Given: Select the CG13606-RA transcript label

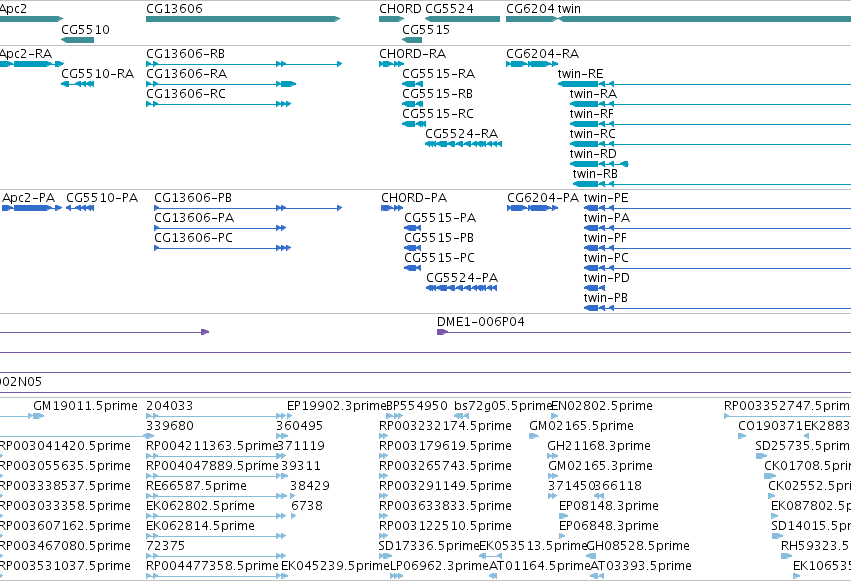Looking at the screenshot, I should 186,74.
